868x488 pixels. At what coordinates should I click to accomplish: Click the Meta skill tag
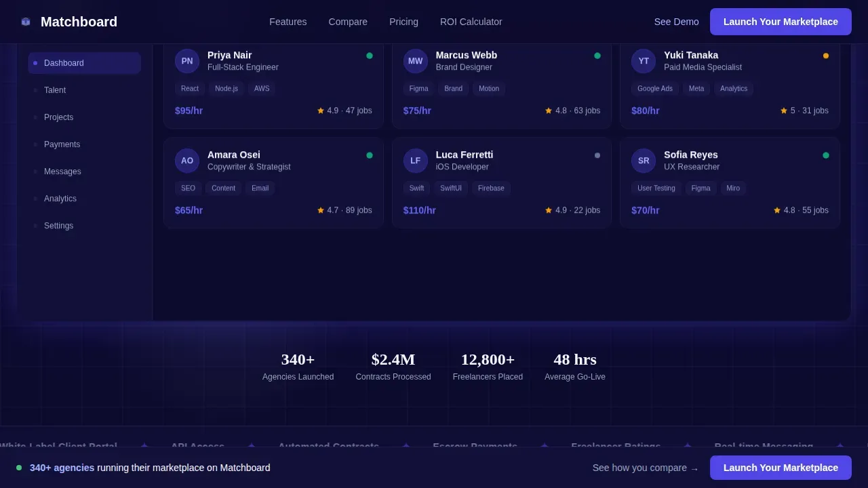[x=696, y=89]
